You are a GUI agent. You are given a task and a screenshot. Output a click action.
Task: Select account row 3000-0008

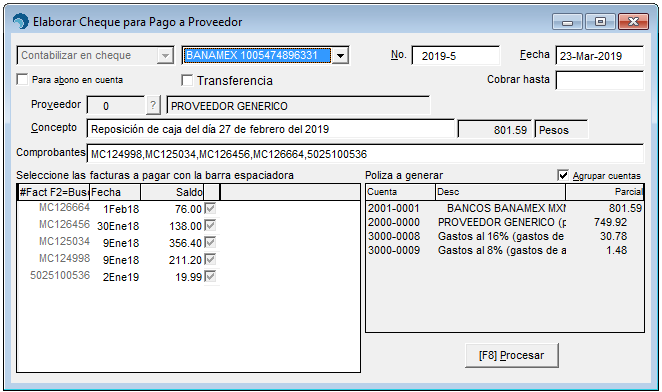pos(505,236)
